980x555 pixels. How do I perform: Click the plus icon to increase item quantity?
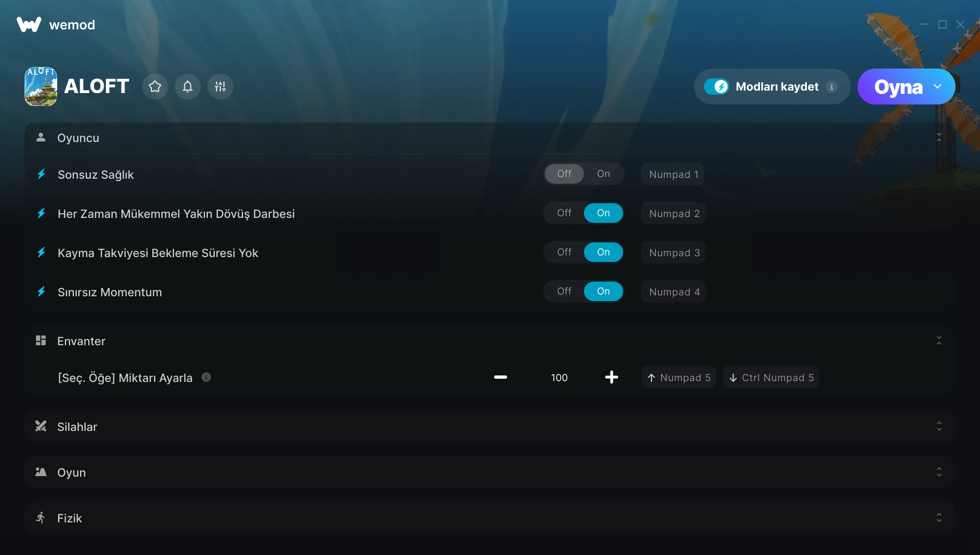click(x=612, y=377)
